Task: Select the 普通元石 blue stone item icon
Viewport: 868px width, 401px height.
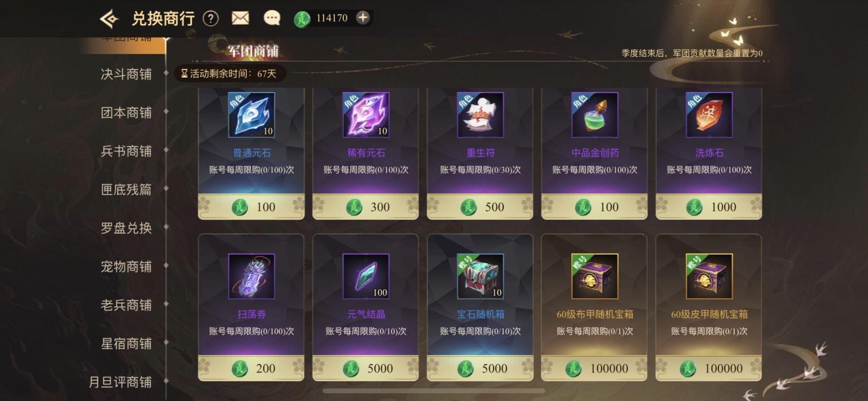Action: (251, 115)
